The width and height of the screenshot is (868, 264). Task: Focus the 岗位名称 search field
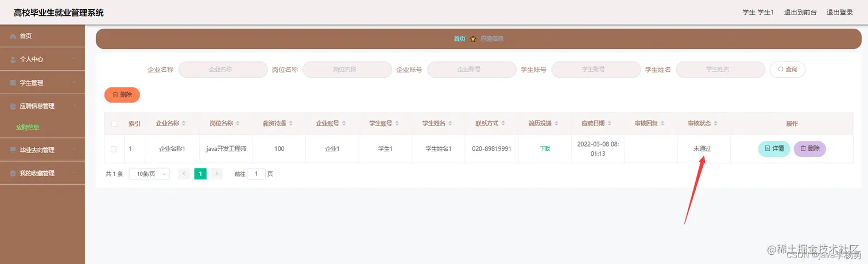pos(347,69)
